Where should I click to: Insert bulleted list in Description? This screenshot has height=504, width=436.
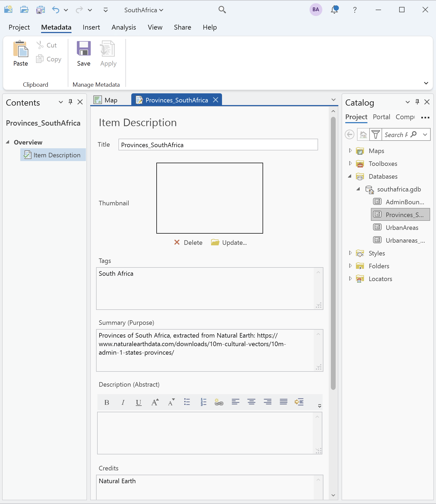click(187, 402)
